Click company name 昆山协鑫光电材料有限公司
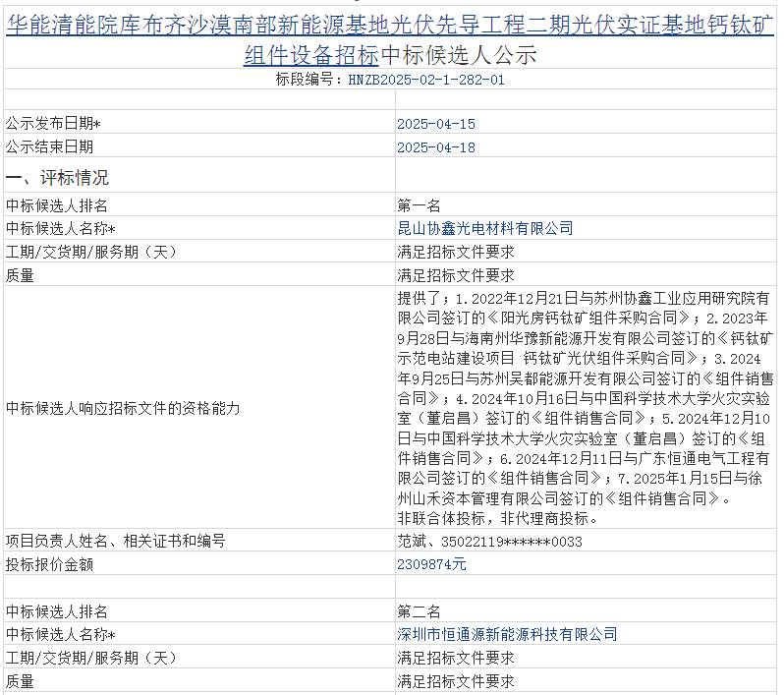The height and width of the screenshot is (695, 784). 485,228
